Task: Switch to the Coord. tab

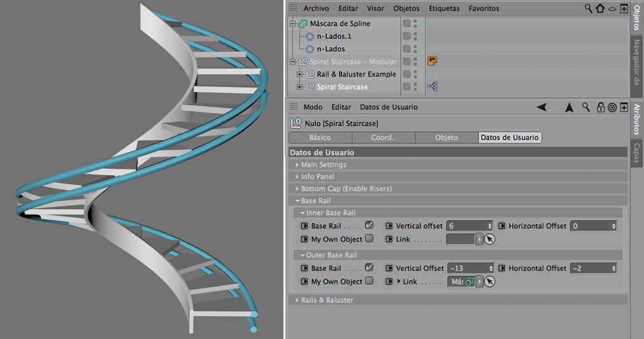Action: coord(383,137)
